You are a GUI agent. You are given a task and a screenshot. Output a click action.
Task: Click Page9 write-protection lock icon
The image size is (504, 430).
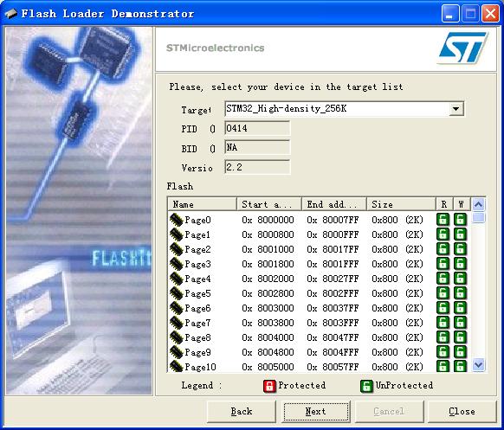point(461,352)
